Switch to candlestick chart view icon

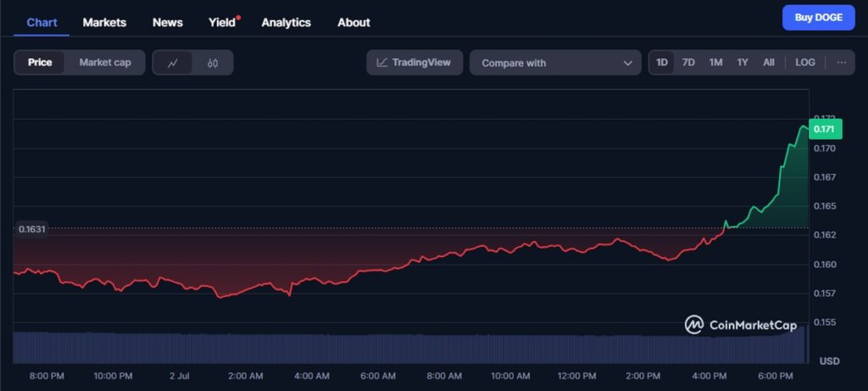pos(213,63)
